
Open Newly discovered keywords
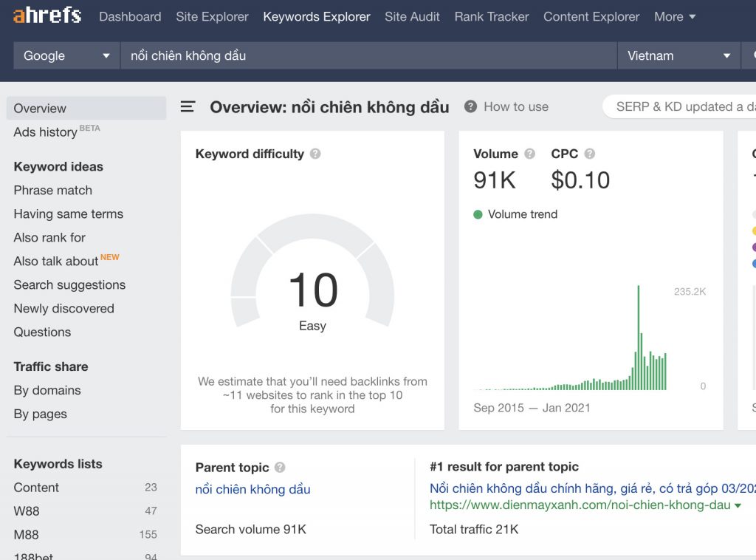[x=64, y=308]
